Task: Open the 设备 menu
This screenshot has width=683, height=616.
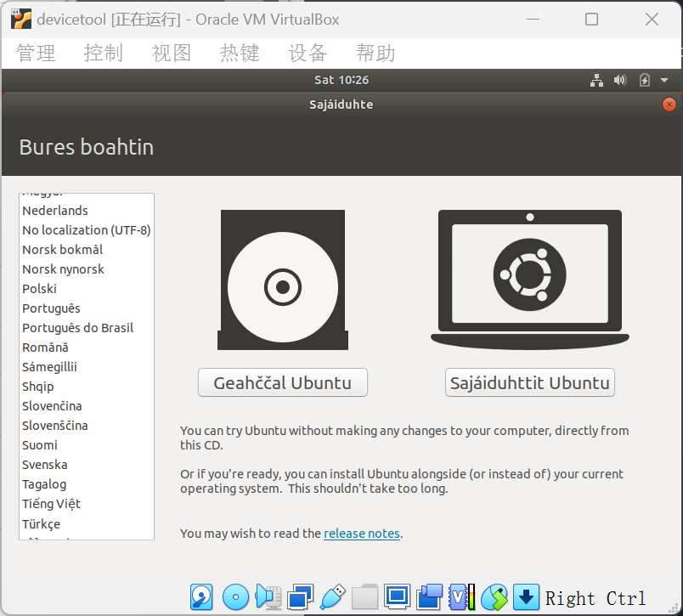Action: 308,54
